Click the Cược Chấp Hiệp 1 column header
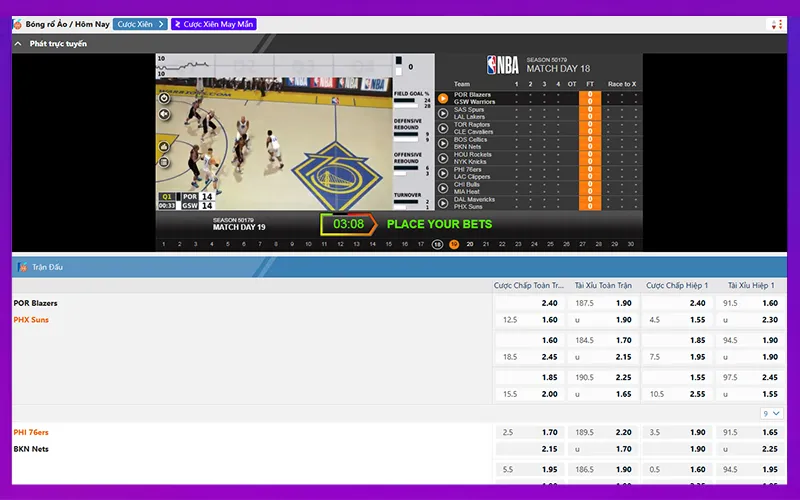Screen dimensions: 800x500 [677, 286]
